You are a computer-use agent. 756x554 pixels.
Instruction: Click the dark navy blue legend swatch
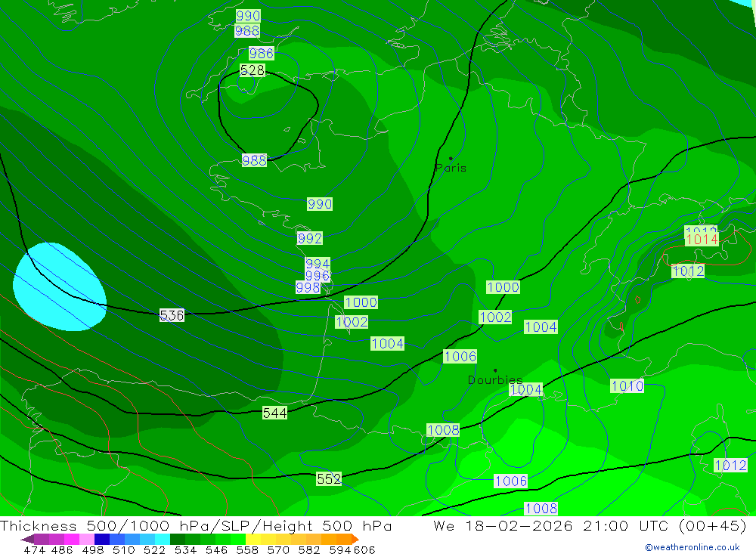[102, 539]
